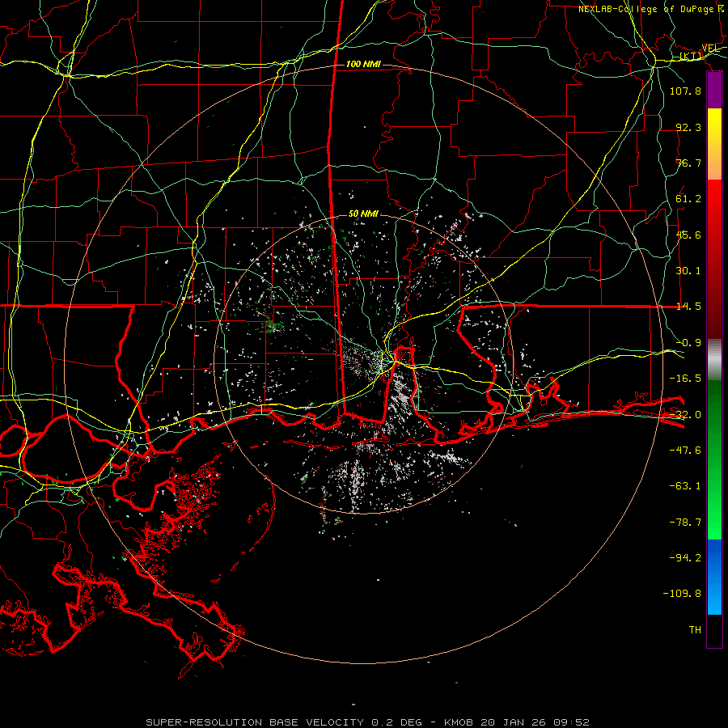Click the "VEL" legend title

(x=710, y=49)
